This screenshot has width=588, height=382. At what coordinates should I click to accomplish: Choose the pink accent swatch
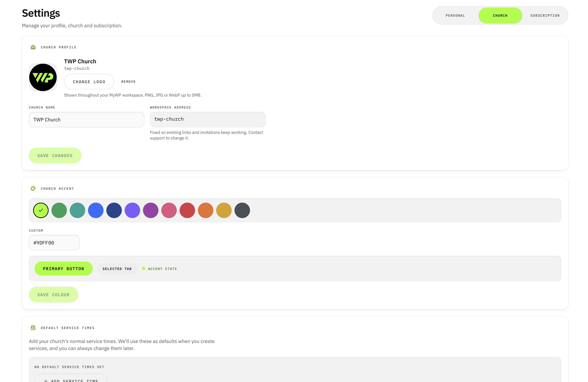[169, 210]
